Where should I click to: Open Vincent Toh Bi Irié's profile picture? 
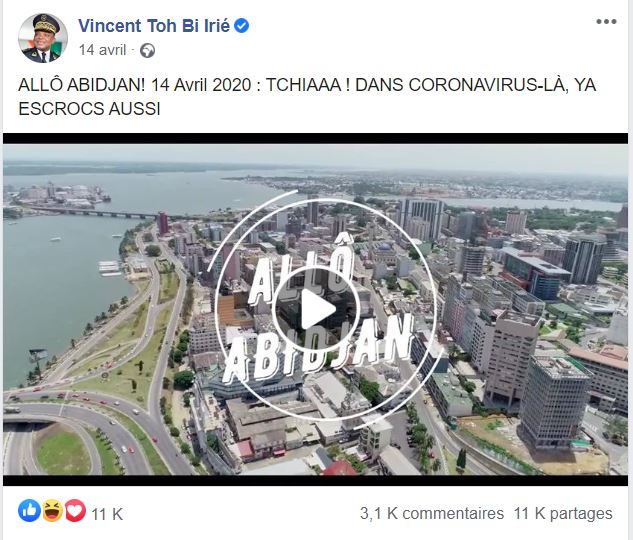43,38
